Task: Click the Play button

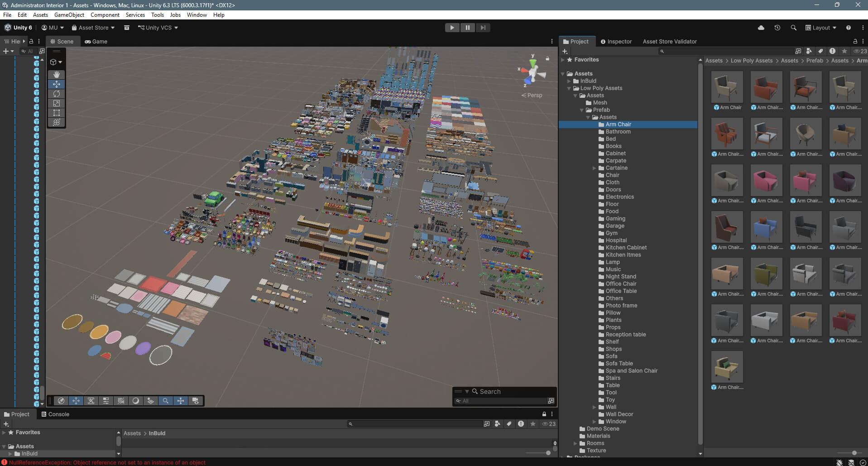Action: click(452, 28)
